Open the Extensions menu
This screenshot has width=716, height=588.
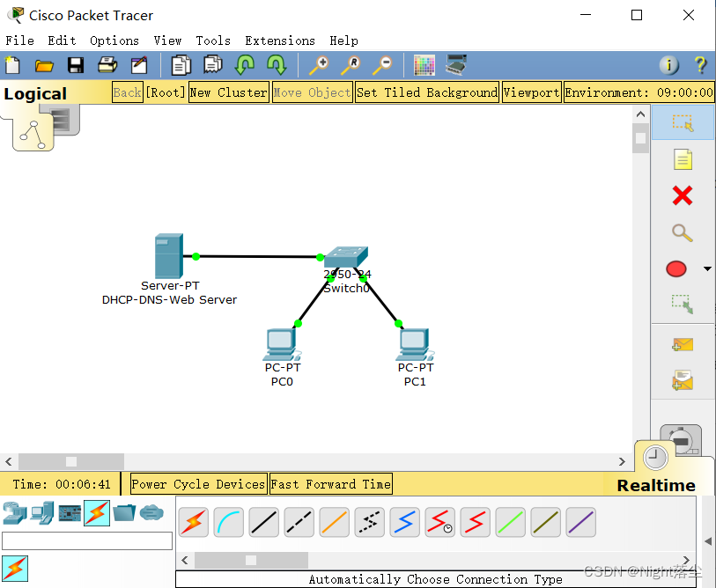pos(280,40)
